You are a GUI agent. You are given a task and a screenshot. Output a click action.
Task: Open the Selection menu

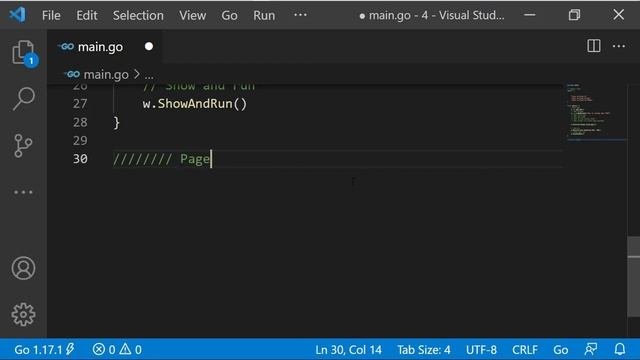click(x=138, y=16)
